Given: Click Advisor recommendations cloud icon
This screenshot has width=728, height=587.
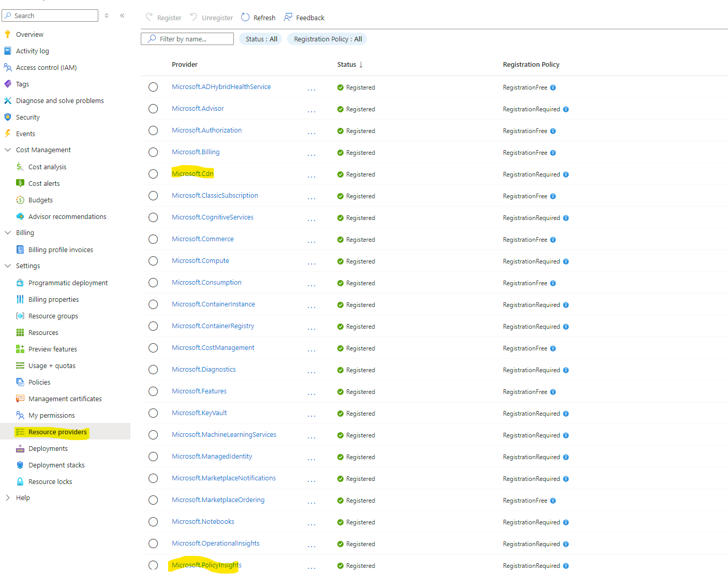Looking at the screenshot, I should tap(20, 216).
